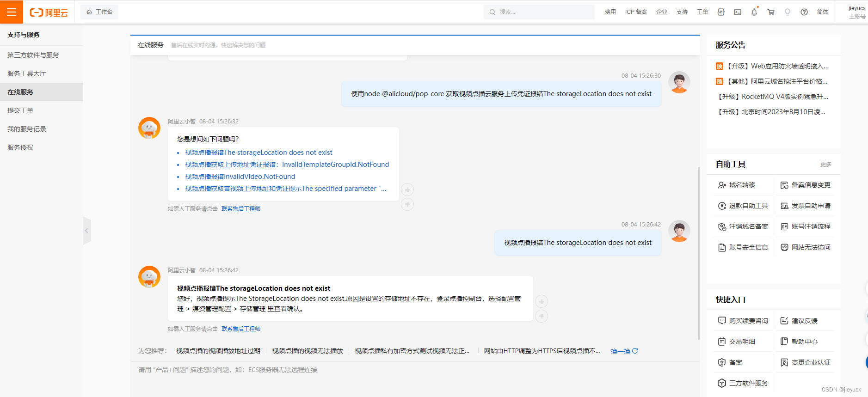Open the 企业 menu
The width and height of the screenshot is (868, 397).
point(662,12)
